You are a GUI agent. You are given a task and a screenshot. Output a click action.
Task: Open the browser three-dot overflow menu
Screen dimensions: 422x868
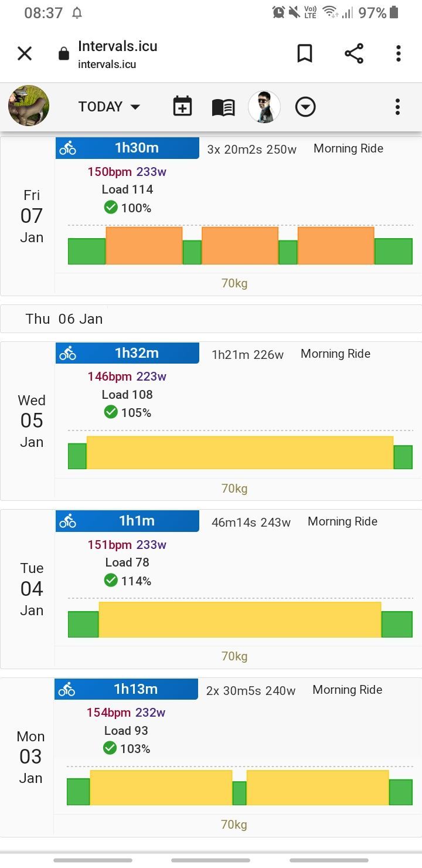coord(398,53)
